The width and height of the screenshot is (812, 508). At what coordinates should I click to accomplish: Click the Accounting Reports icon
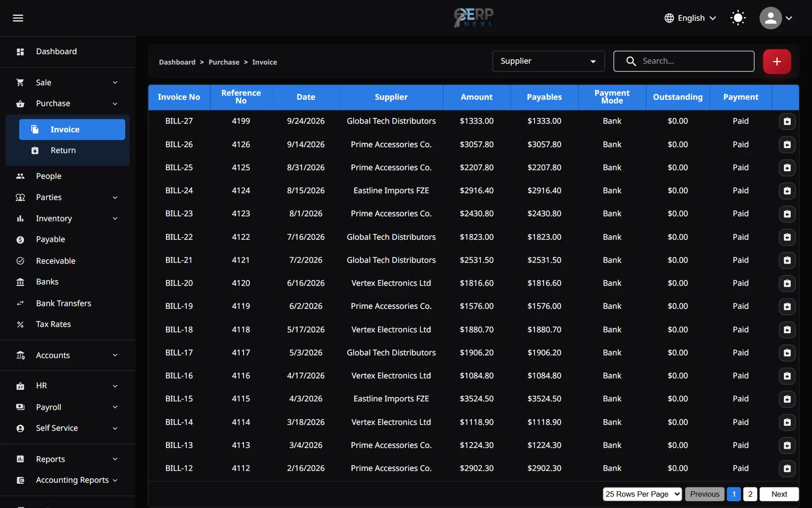click(20, 480)
